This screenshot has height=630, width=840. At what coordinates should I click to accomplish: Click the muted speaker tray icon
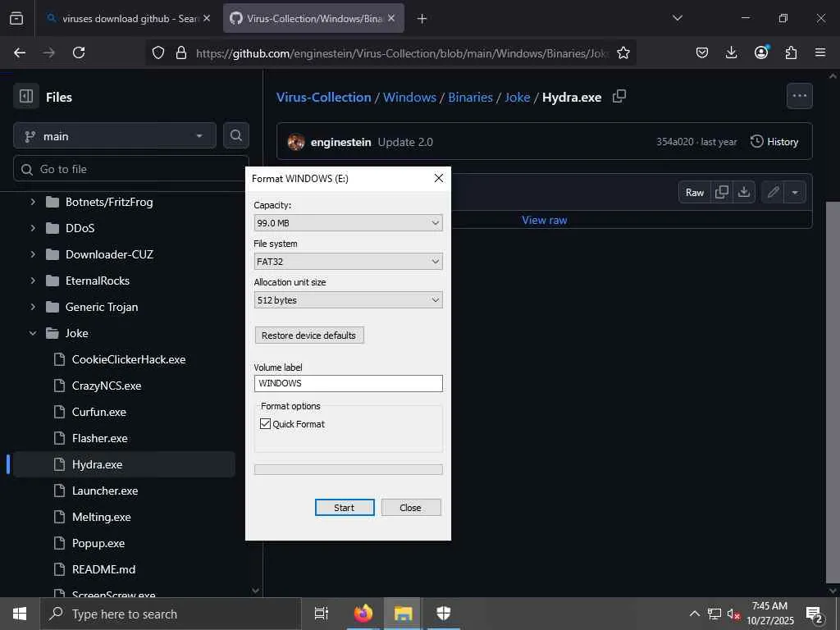click(x=733, y=614)
